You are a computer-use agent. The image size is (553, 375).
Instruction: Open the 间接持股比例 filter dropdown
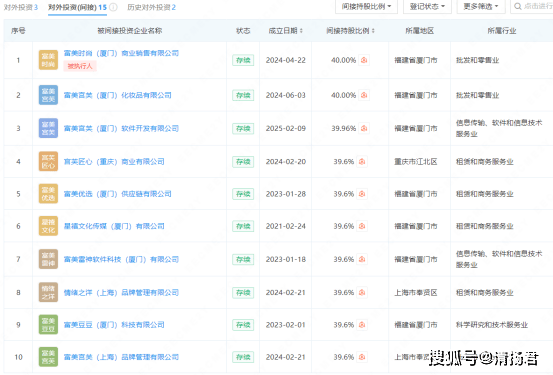(366, 6)
